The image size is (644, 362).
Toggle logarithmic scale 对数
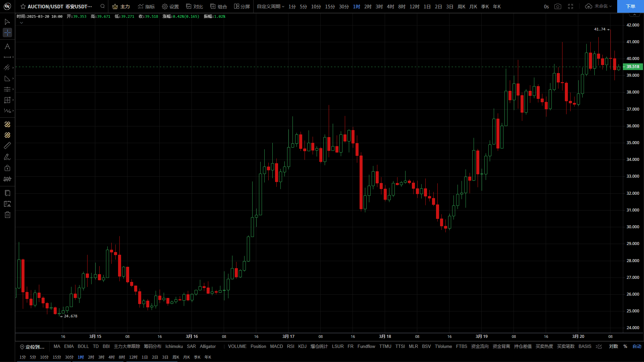613,346
